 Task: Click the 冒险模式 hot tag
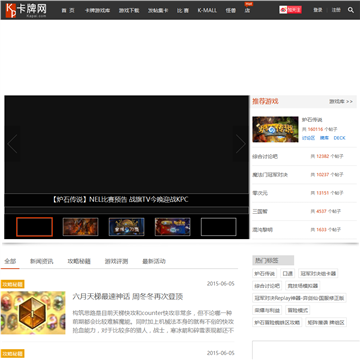[298, 310]
